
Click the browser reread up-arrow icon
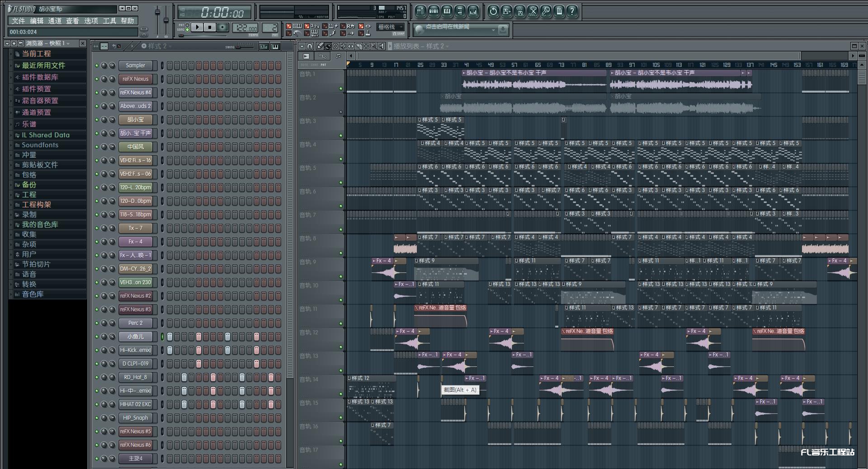point(14,43)
